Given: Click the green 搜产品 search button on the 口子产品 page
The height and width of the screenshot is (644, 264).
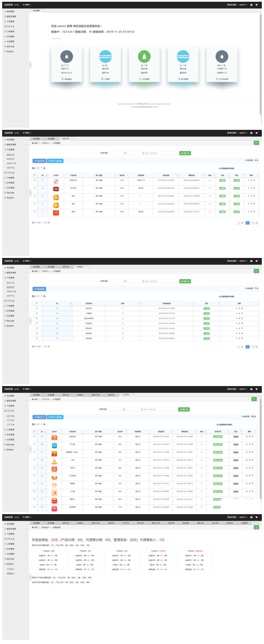Looking at the screenshot, I should (x=184, y=409).
